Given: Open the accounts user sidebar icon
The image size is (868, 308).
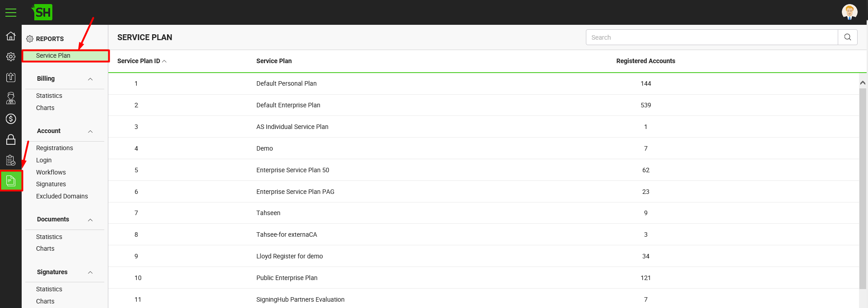Looking at the screenshot, I should tap(11, 98).
